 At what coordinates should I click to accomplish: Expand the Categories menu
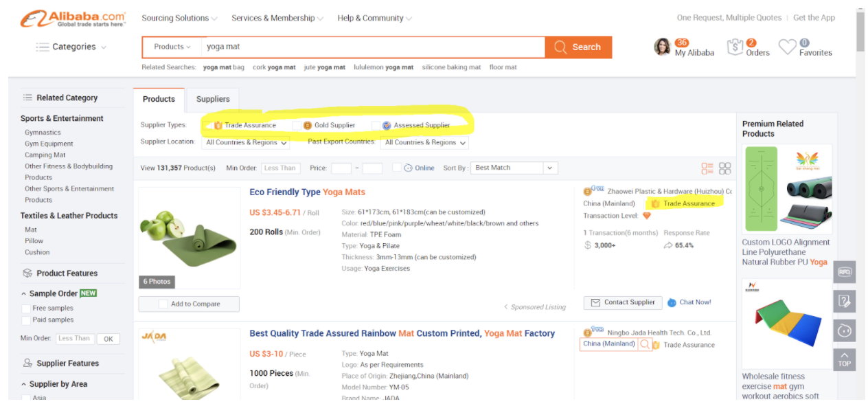71,47
